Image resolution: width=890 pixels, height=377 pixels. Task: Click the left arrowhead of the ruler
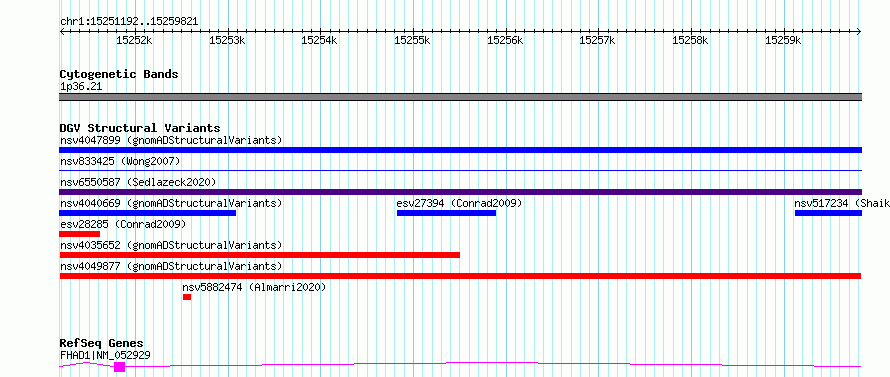[x=62, y=32]
